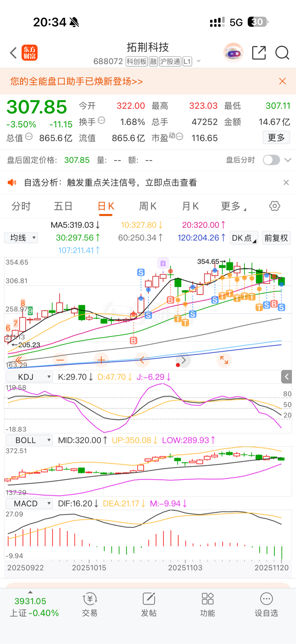Screen dimensions: 296x644
Task: Tap 上证 3931.05 index ticker
Action: (34, 607)
